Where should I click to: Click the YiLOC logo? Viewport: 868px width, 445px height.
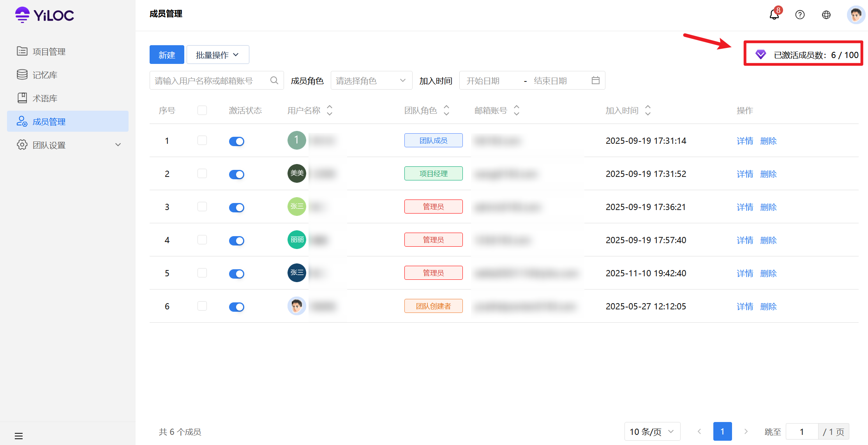click(44, 15)
